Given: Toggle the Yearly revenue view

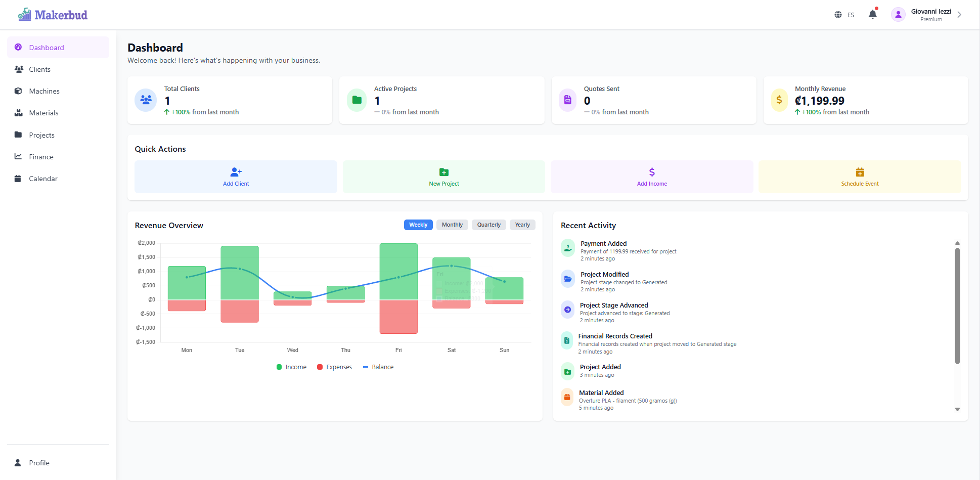Looking at the screenshot, I should coord(522,225).
